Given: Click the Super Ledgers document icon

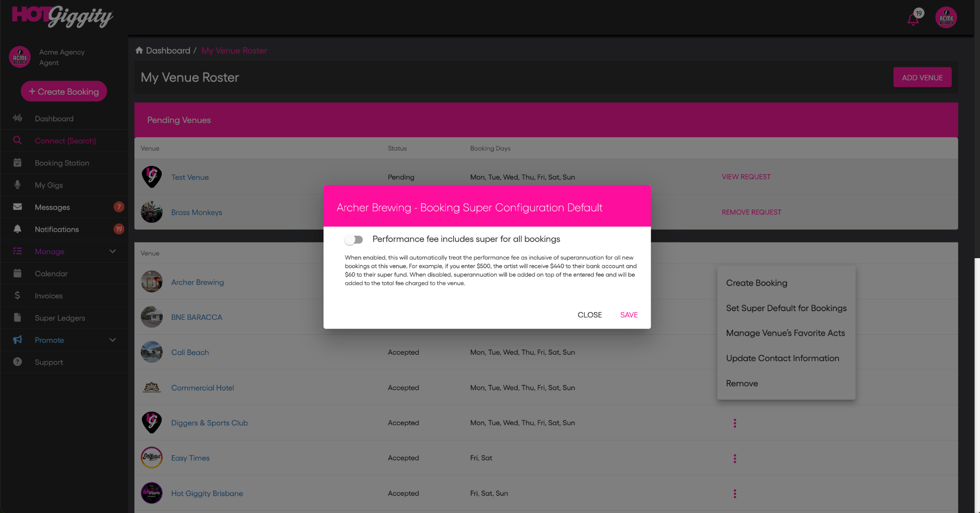Looking at the screenshot, I should point(18,317).
